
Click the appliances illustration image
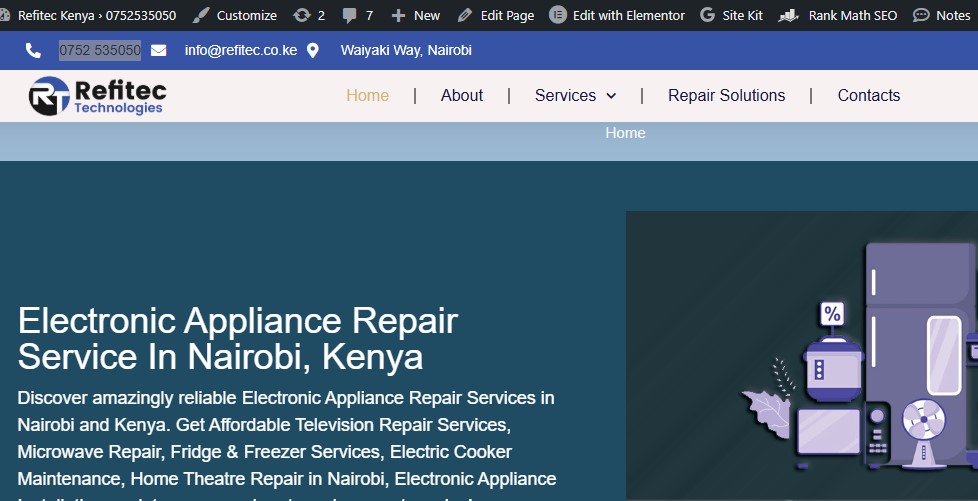[801, 356]
